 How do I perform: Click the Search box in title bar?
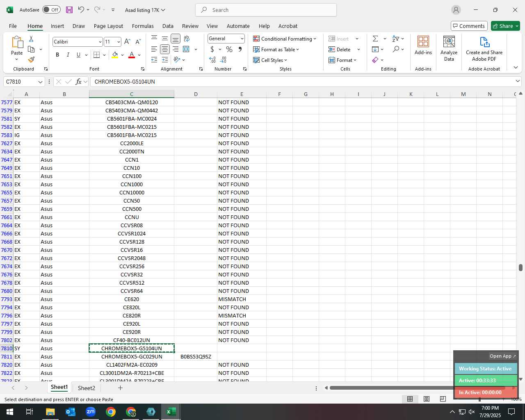pos(266,10)
